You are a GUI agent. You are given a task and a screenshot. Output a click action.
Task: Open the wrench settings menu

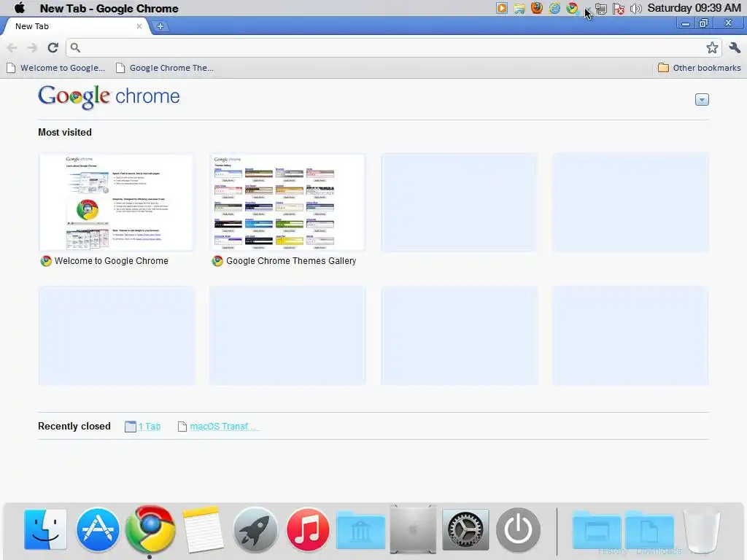(x=735, y=47)
